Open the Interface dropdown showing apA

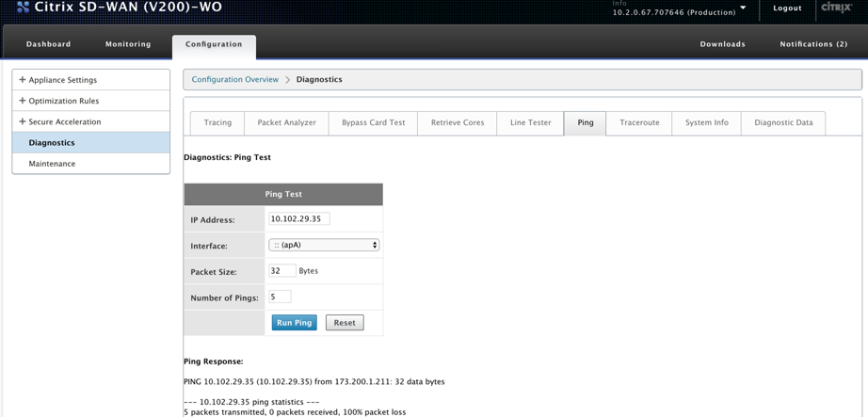tap(324, 245)
